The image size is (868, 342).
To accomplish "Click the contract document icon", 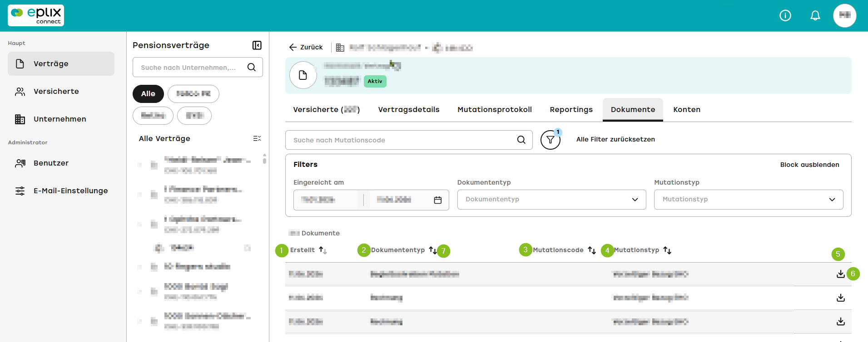I will (x=303, y=75).
